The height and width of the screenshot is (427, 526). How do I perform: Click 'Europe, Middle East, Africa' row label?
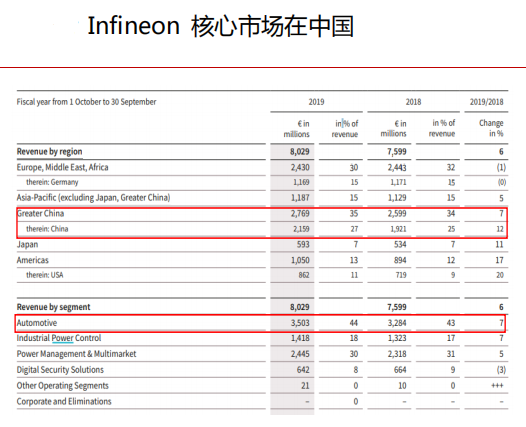coord(62,167)
